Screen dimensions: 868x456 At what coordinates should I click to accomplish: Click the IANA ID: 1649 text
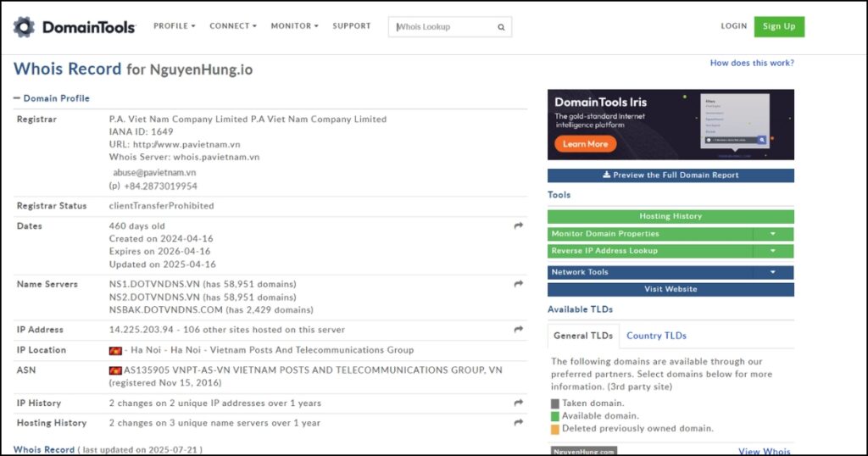[x=142, y=131]
